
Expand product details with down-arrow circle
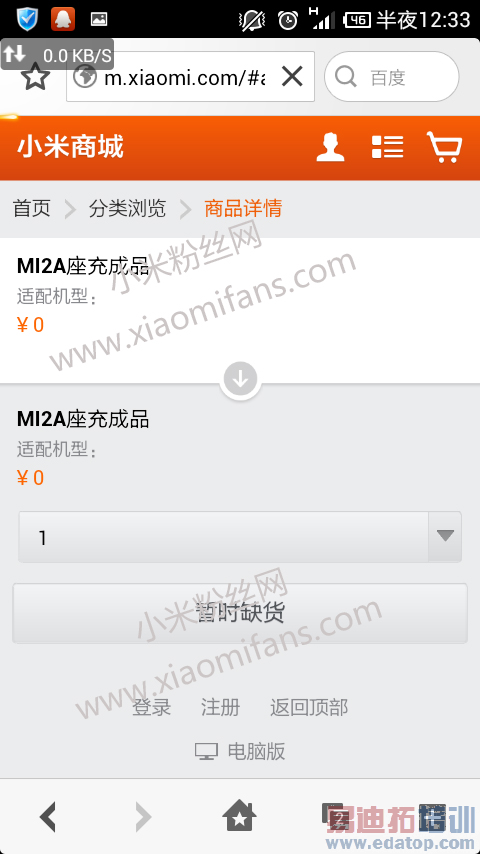240,380
